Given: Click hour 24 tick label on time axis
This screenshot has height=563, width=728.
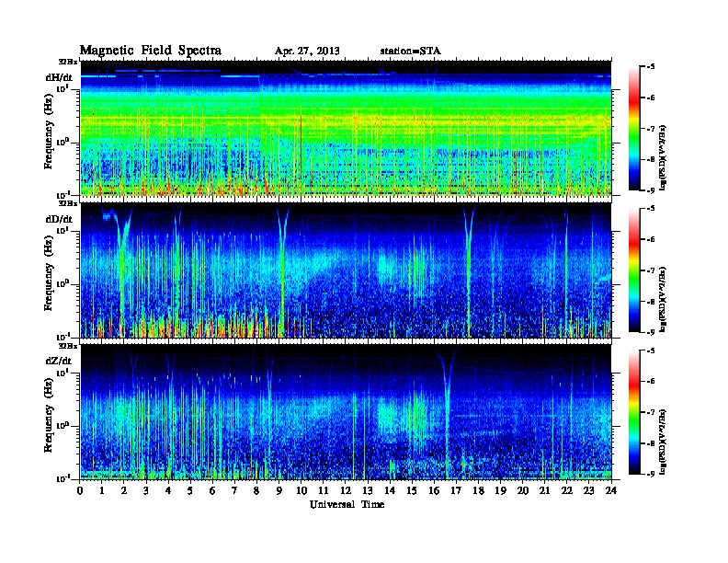Looking at the screenshot, I should (611, 490).
